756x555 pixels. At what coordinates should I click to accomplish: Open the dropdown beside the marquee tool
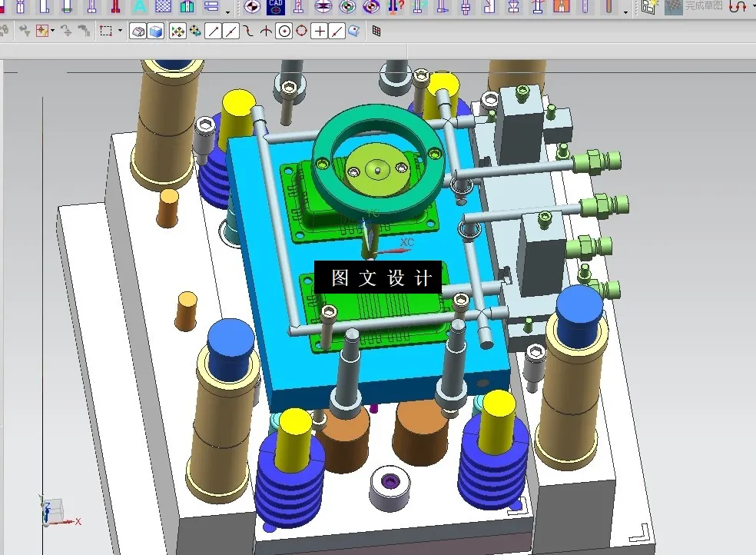click(121, 31)
